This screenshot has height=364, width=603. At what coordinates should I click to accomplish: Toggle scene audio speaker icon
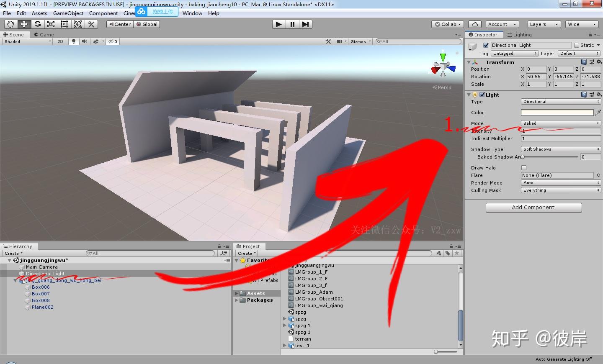(84, 41)
